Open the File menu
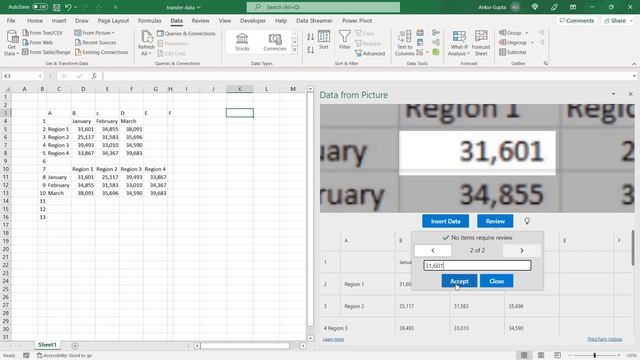This screenshot has height=360, width=640. point(11,20)
